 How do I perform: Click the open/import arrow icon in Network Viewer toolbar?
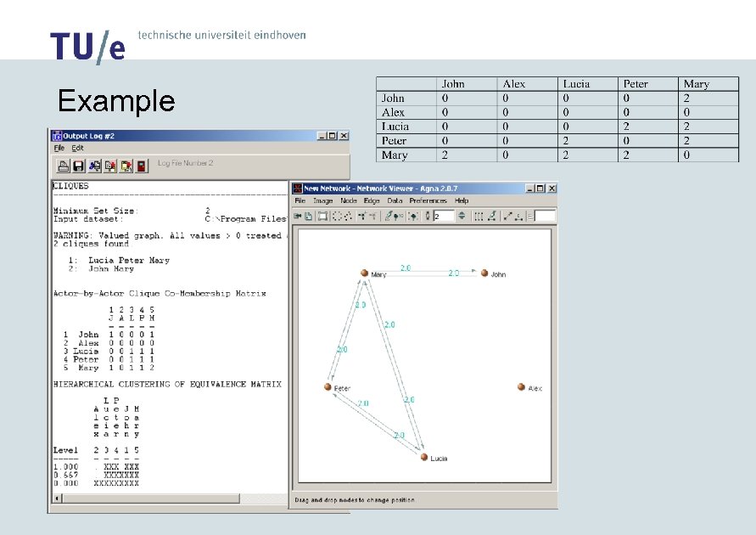point(298,216)
